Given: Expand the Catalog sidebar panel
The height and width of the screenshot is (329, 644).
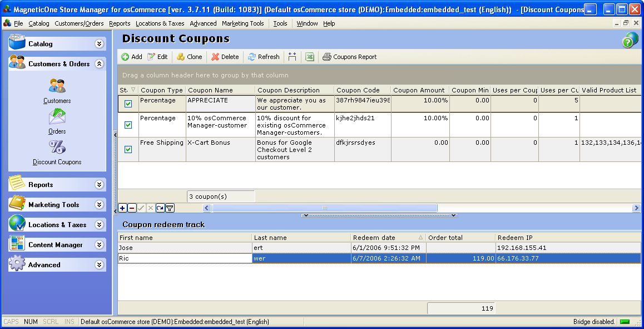Looking at the screenshot, I should click(99, 43).
